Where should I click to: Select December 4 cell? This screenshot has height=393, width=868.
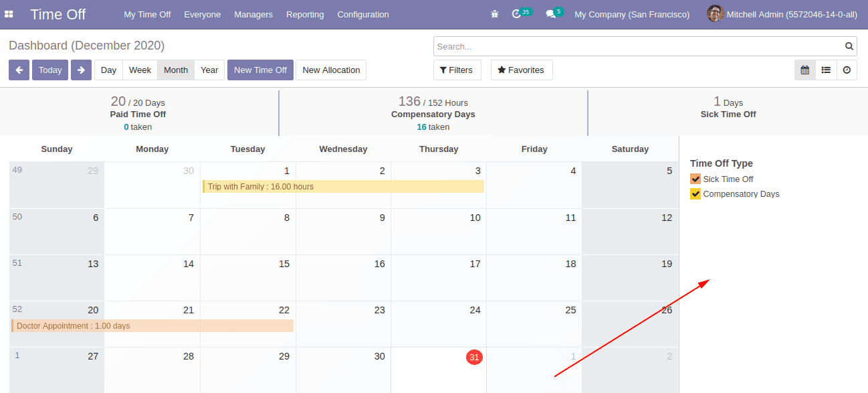coord(534,185)
